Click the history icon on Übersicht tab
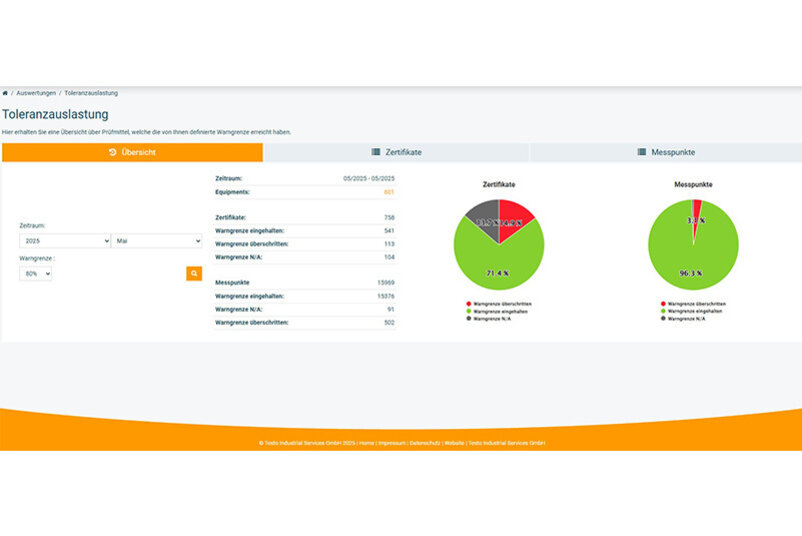This screenshot has height=536, width=802. coord(112,152)
